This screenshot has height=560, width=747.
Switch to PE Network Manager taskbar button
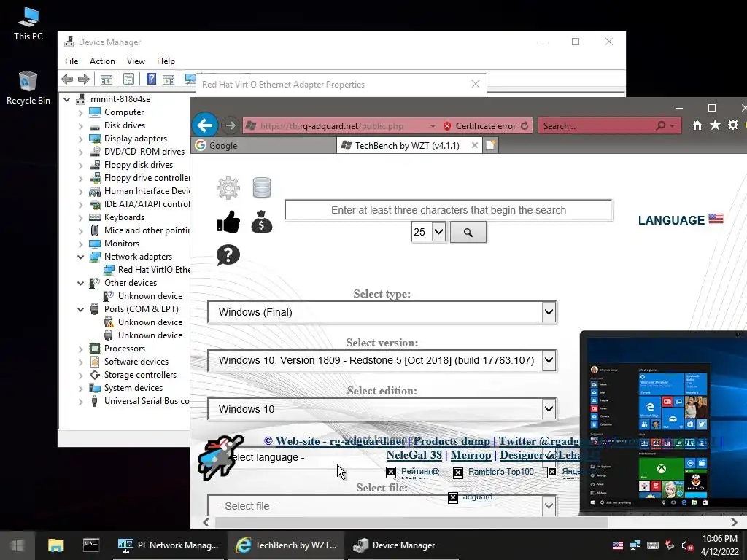coord(169,545)
